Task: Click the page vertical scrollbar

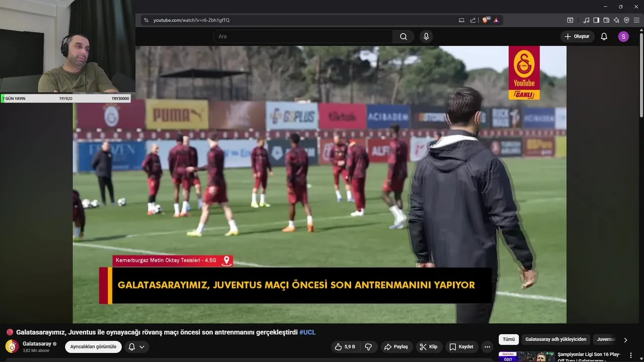Action: click(x=641, y=75)
